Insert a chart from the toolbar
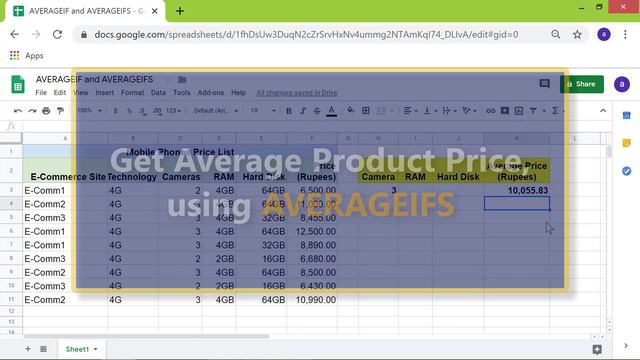 (519, 111)
